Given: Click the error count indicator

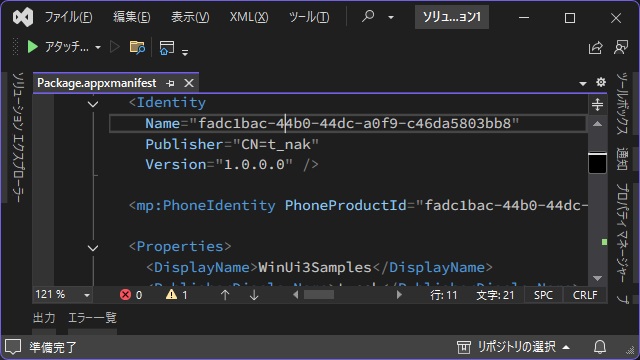Looking at the screenshot, I should tap(131, 295).
